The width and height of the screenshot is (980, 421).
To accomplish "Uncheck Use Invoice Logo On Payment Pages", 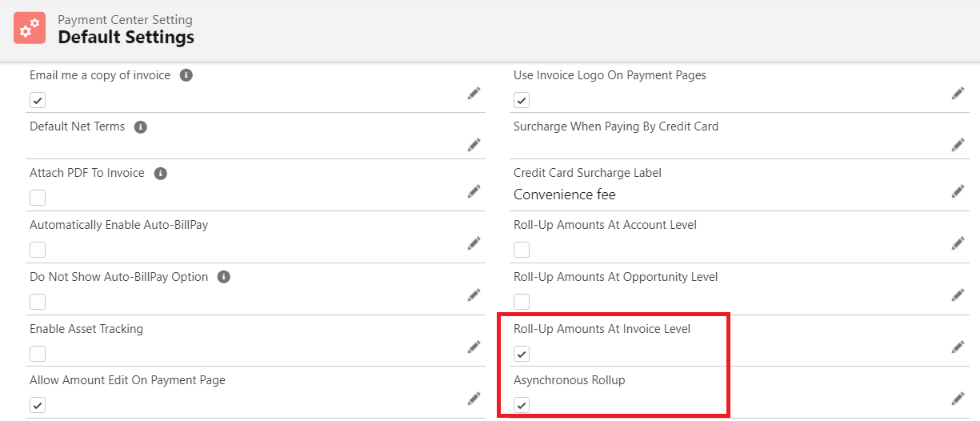I will pyautogui.click(x=522, y=100).
